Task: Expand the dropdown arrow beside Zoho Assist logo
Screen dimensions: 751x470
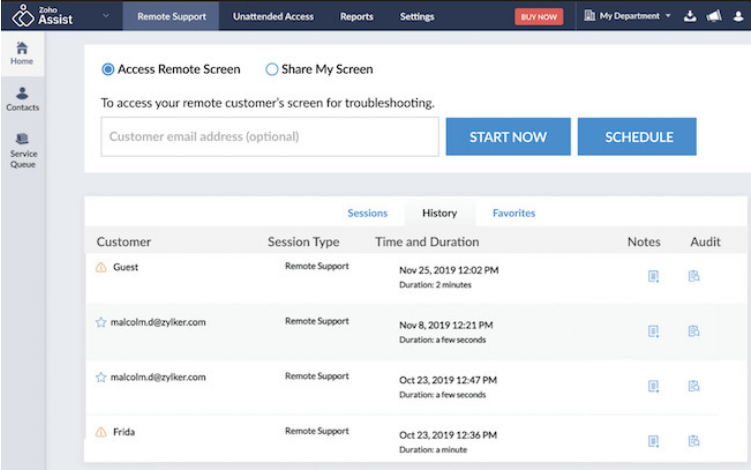Action: [107, 17]
